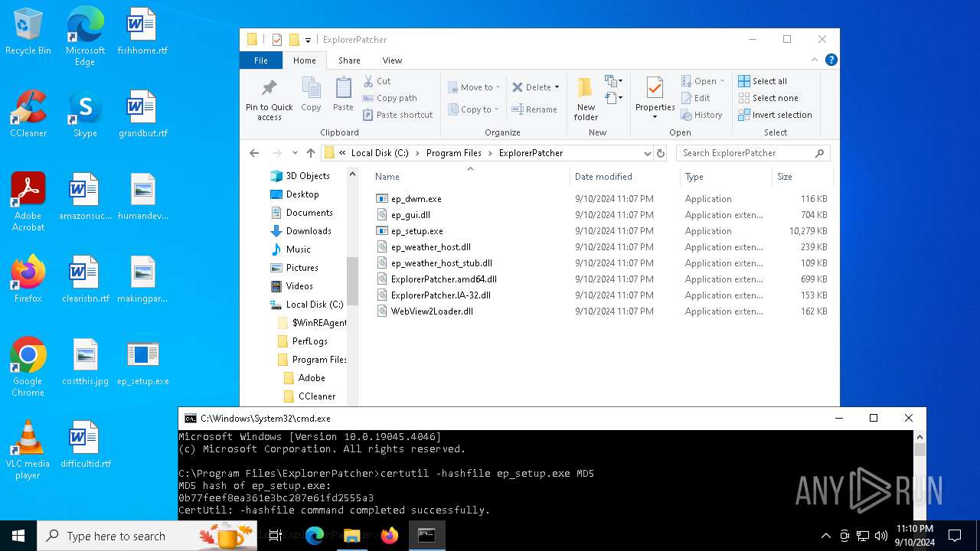This screenshot has width=980, height=551.
Task: Click Copy path in ribbon
Action: 390,98
